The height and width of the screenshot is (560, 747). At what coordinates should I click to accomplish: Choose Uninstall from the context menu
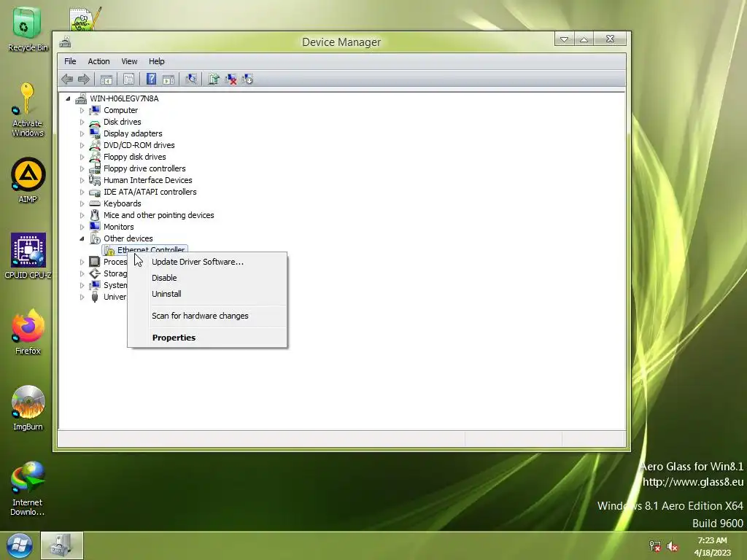[207, 294]
